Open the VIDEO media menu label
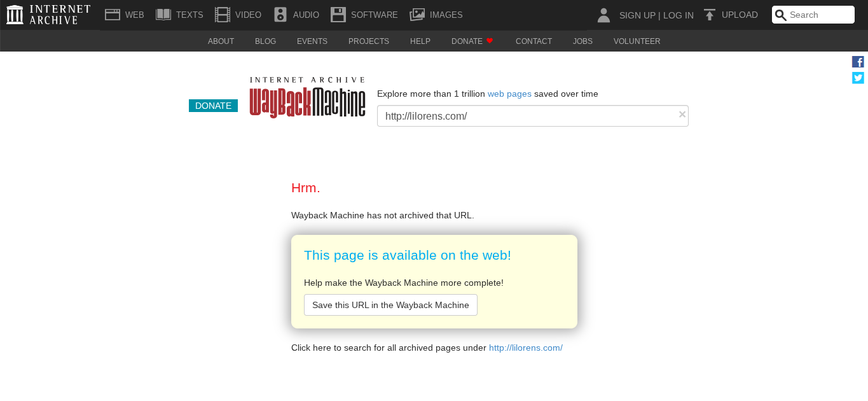This screenshot has width=868, height=401. [x=248, y=15]
